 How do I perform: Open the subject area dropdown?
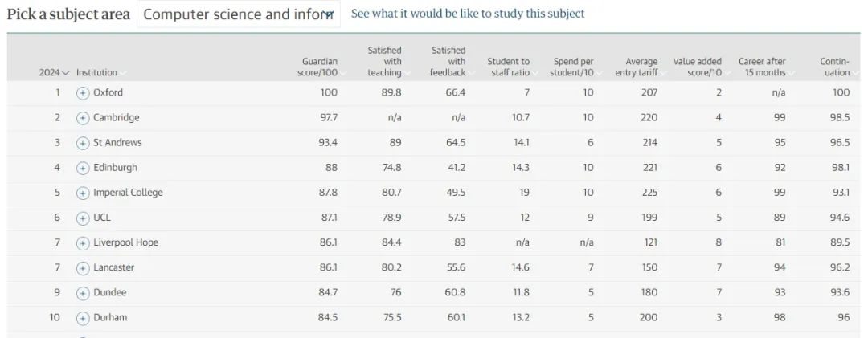(x=239, y=14)
